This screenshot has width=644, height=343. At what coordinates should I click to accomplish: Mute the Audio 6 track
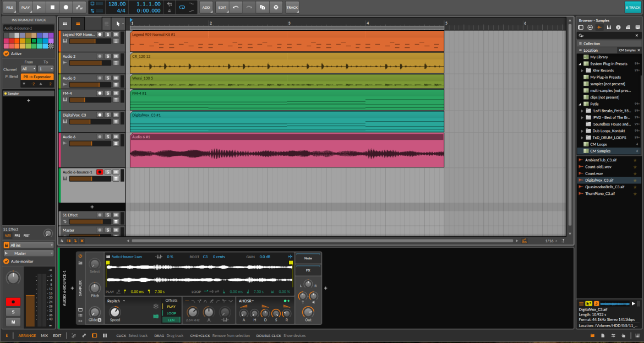[x=116, y=137]
